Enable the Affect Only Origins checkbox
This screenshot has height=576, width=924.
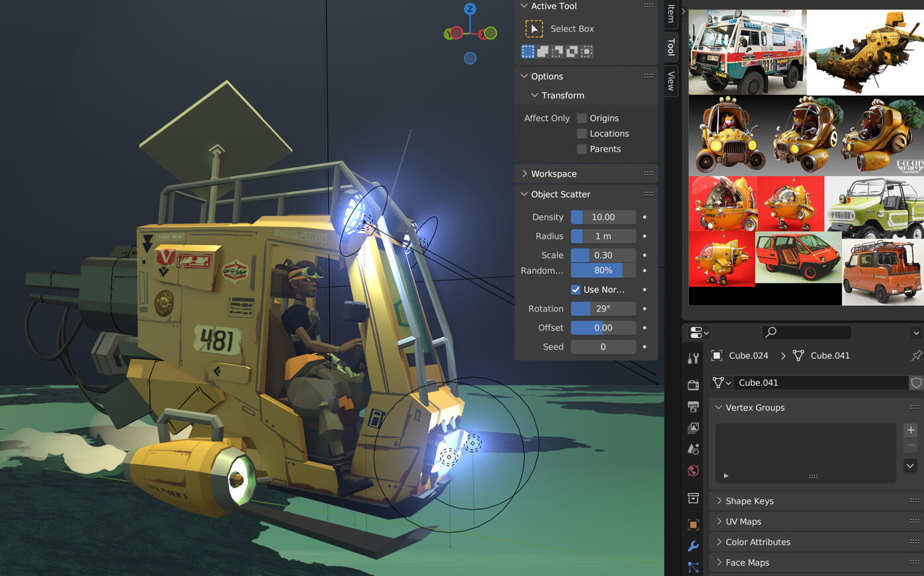pyautogui.click(x=582, y=118)
